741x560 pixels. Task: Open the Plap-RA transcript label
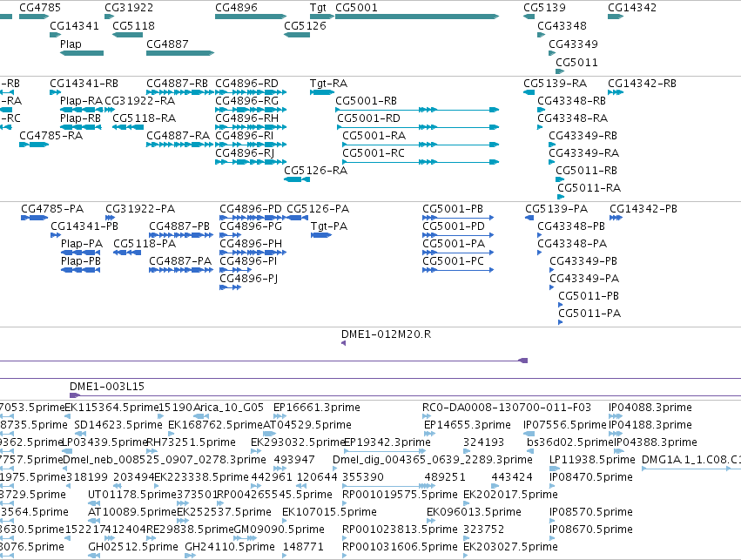(81, 101)
